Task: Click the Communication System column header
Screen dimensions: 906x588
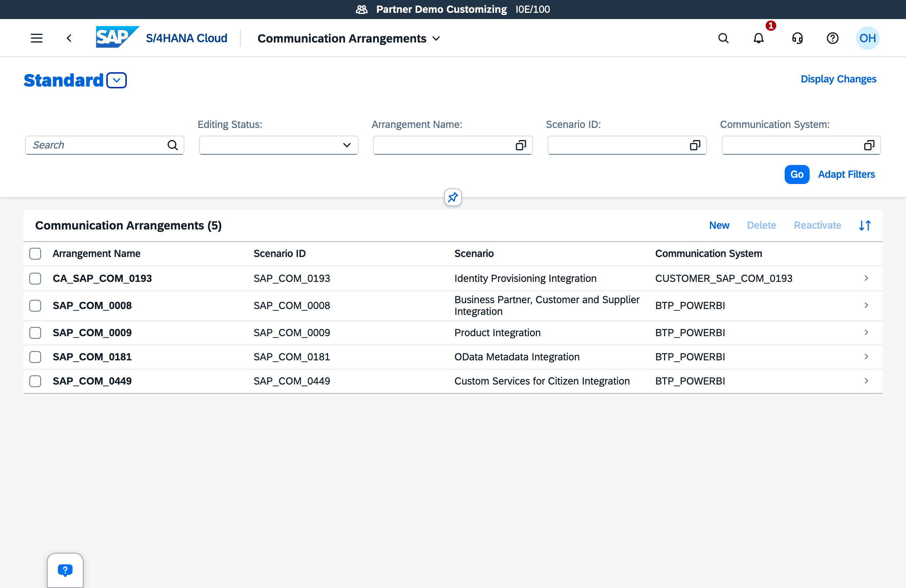Action: coord(708,254)
